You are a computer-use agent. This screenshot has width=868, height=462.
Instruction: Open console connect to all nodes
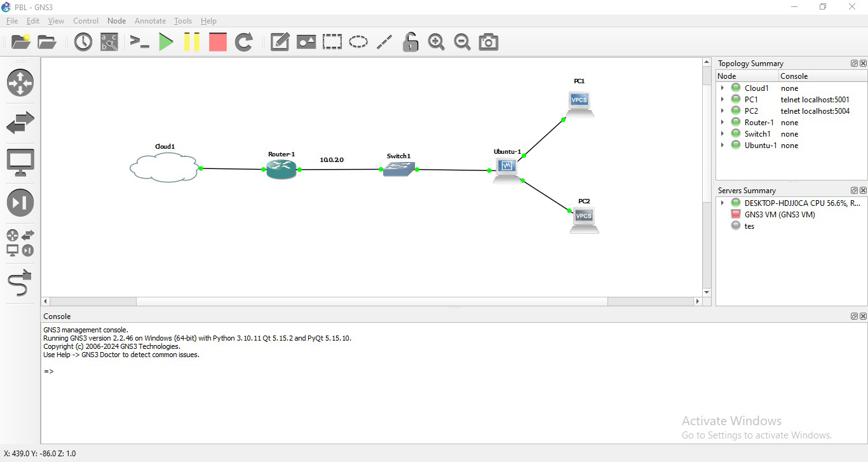pos(139,42)
